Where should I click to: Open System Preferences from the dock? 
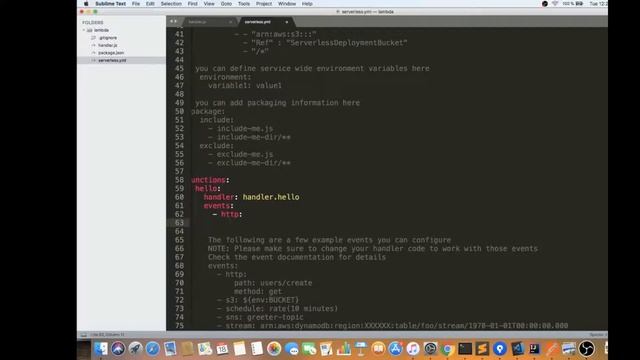tap(430, 349)
